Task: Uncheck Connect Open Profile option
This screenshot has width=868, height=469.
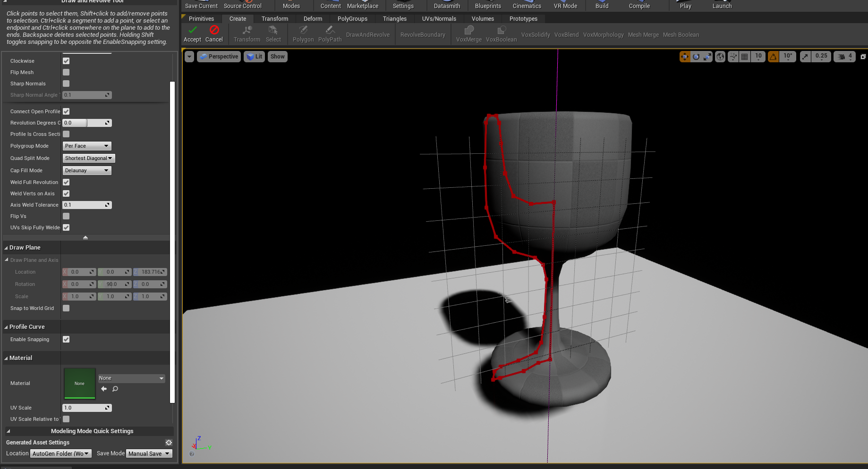Action: click(66, 111)
